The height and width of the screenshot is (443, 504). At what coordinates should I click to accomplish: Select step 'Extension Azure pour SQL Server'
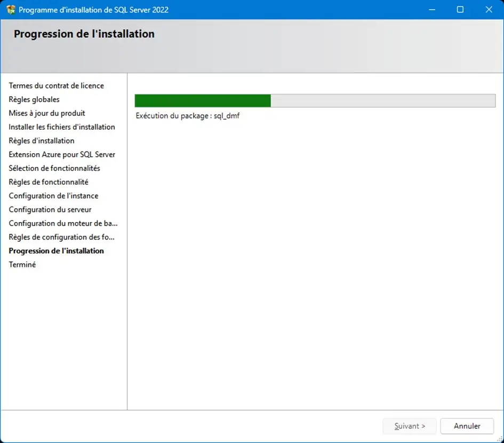point(62,154)
